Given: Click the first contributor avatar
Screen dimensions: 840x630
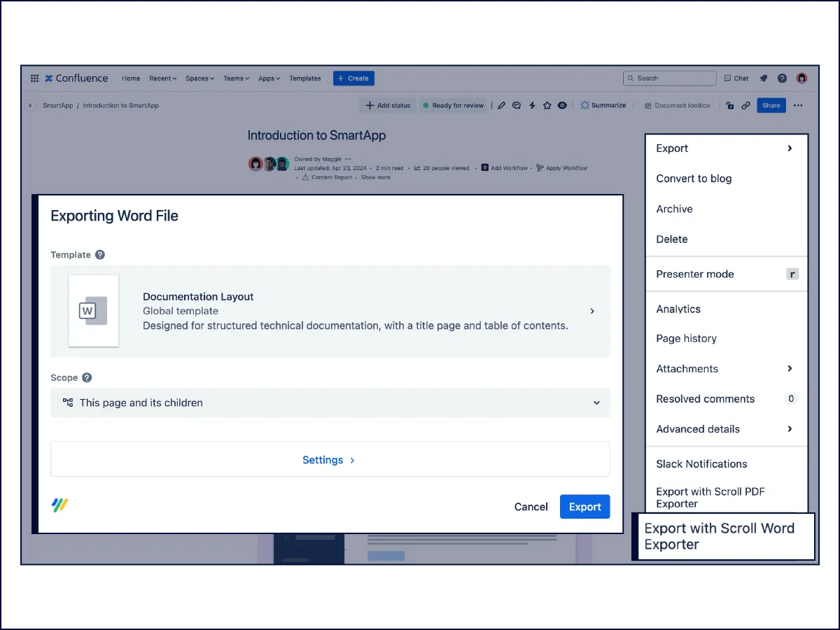Looking at the screenshot, I should 255,164.
